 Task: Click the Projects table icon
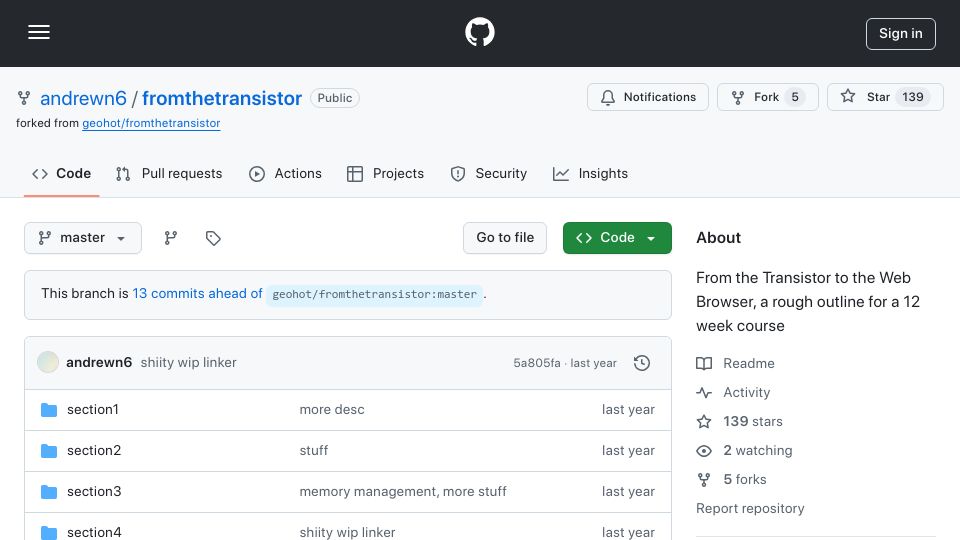click(354, 174)
